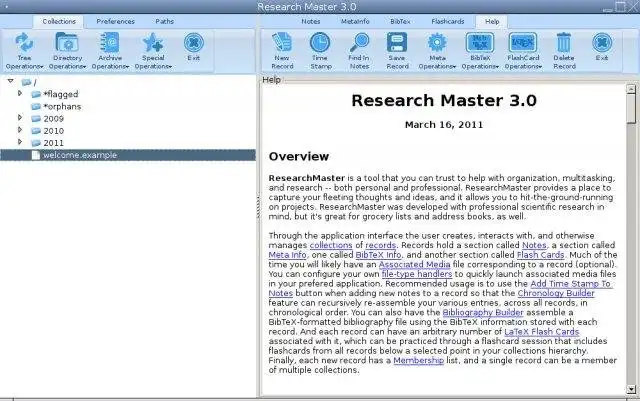Click the *flagged folder icon

pos(36,94)
